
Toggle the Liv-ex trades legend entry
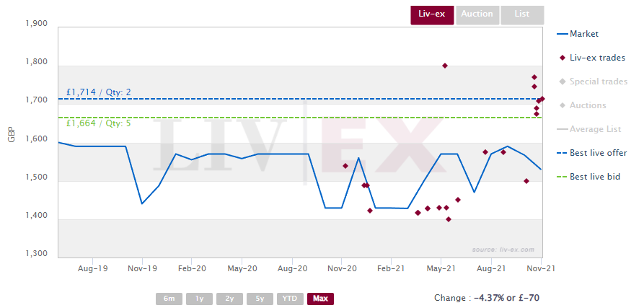(596, 58)
